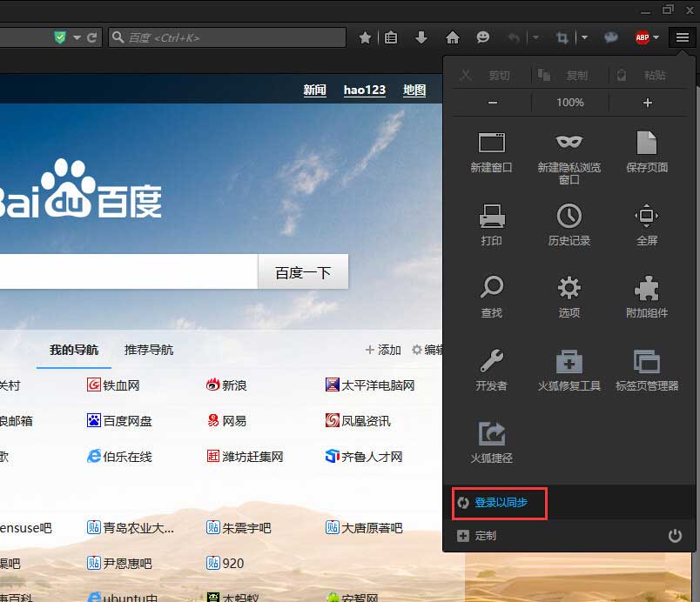Click the blue chat mask toolbar icon
Screen dimensions: 700x602
(x=610, y=37)
